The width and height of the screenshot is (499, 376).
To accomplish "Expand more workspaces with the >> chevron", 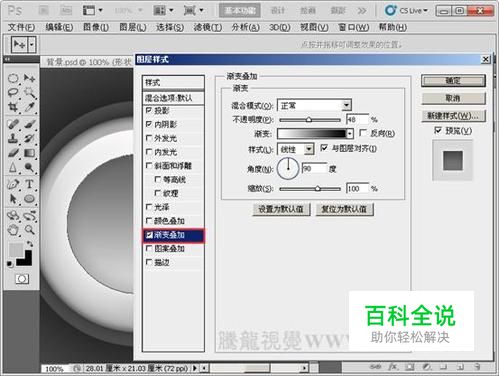I will click(362, 11).
